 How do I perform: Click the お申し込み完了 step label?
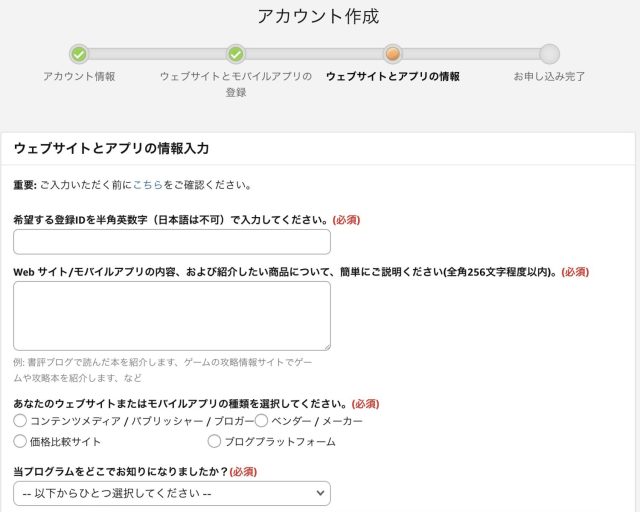coord(549,76)
